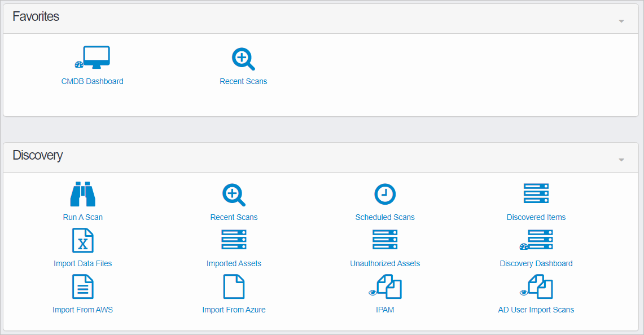
Task: Click the Recent Scans magnifier icon in Favorites
Action: (243, 58)
